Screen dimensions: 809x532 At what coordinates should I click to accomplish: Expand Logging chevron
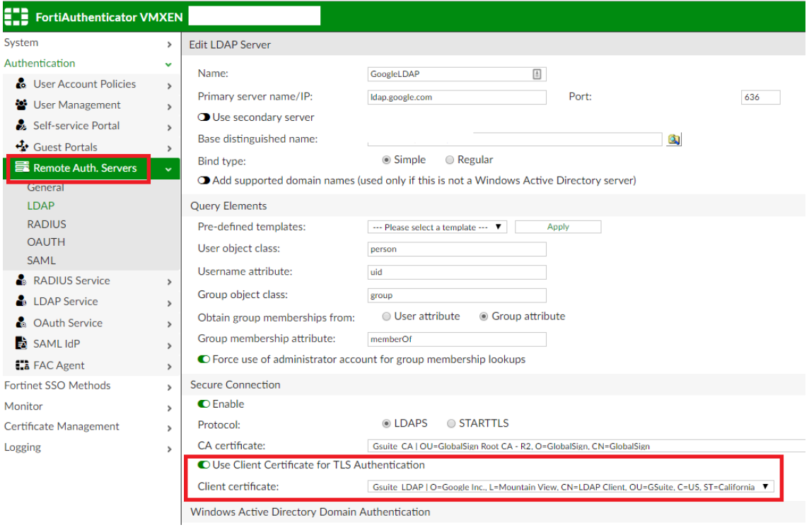169,449
